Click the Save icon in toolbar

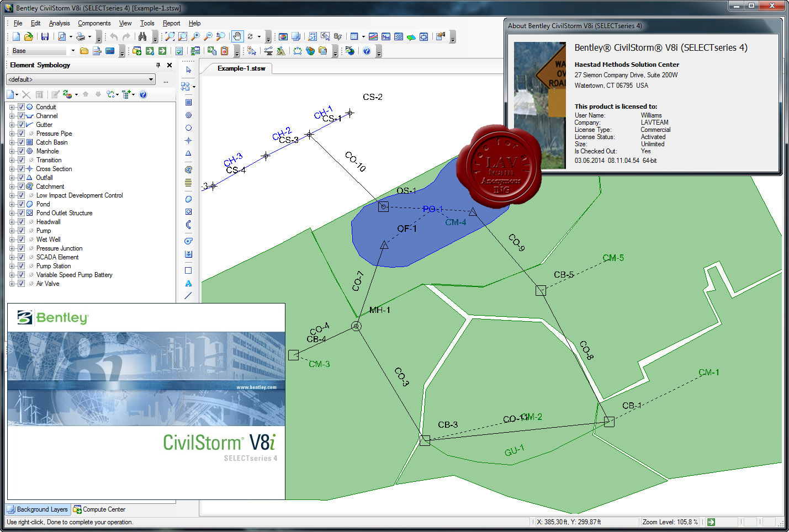click(x=45, y=36)
